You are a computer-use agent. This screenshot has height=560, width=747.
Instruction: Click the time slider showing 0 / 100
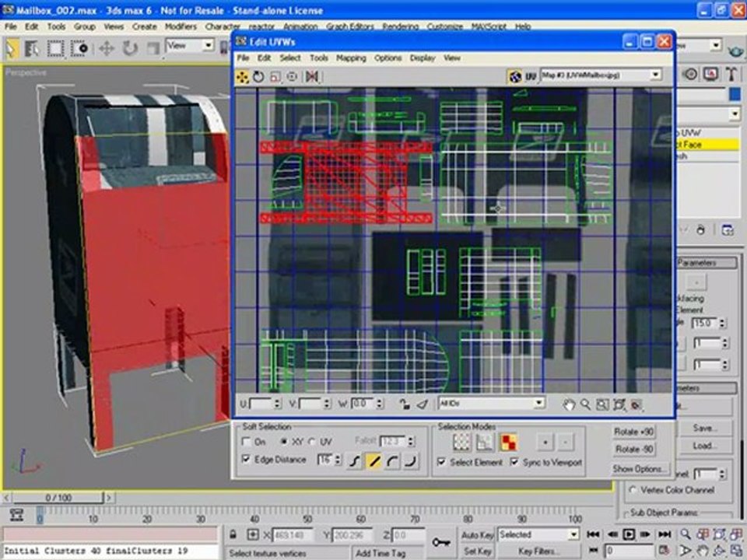(x=58, y=498)
